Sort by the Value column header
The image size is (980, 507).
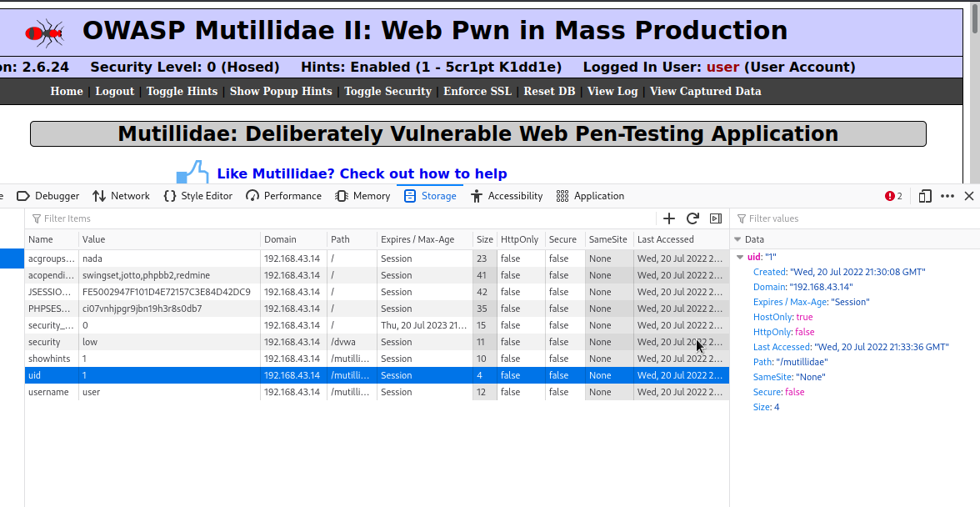coord(169,239)
